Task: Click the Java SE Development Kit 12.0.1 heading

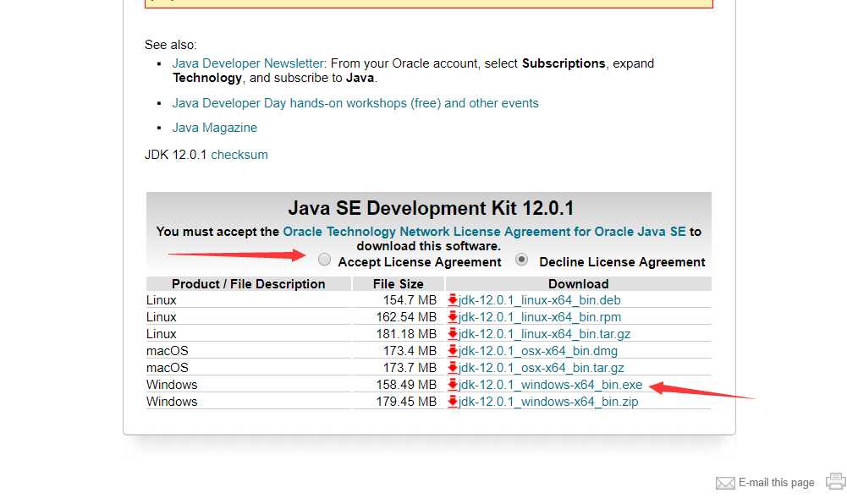Action: tap(431, 208)
